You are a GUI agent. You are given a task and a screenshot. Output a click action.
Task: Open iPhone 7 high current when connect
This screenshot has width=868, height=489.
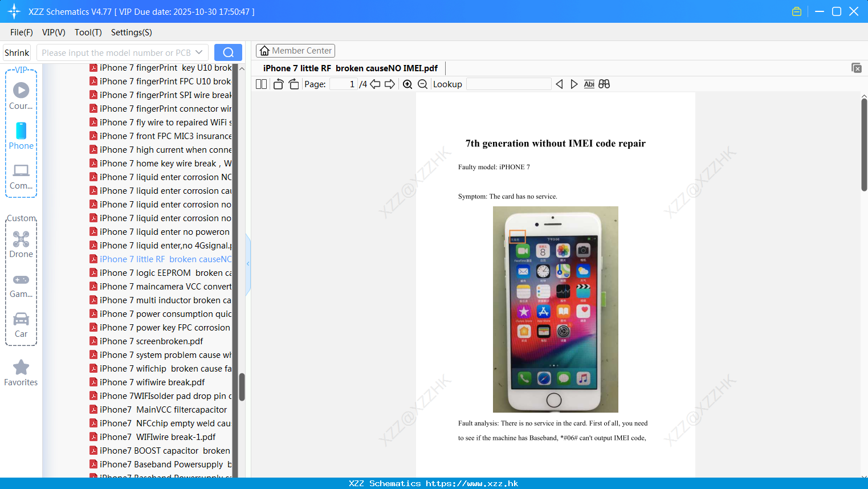[160, 150]
